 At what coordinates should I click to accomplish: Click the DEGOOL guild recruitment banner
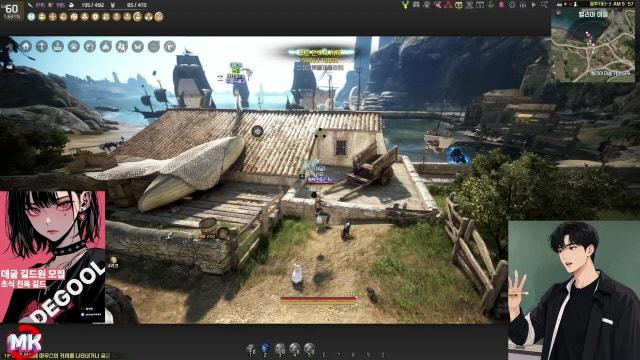pos(53,257)
